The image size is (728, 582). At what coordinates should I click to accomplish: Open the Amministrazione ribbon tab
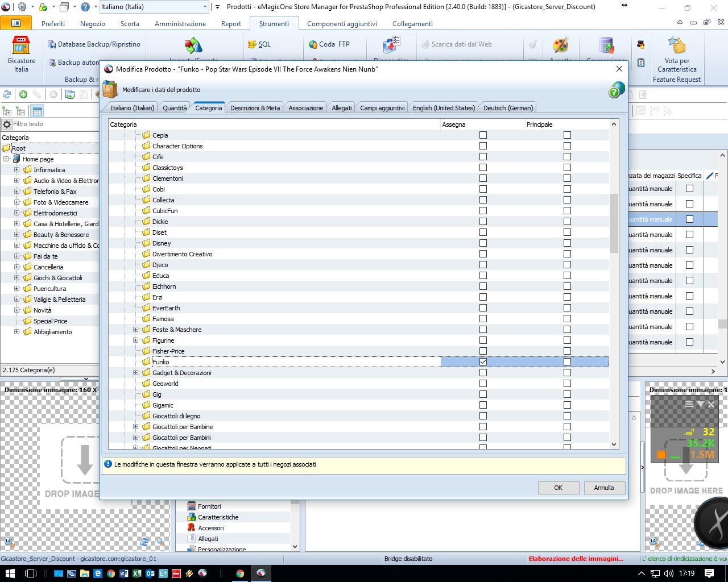180,24
